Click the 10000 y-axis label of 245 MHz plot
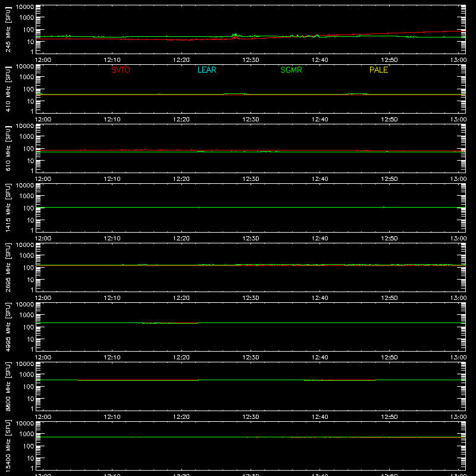Image resolution: width=476 pixels, height=476 pixels. (25, 7)
